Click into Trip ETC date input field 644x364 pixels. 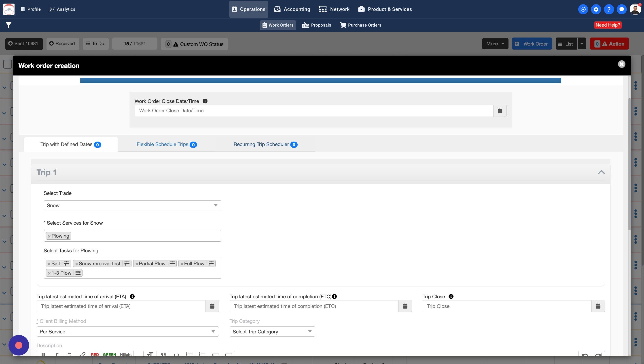pyautogui.click(x=314, y=306)
